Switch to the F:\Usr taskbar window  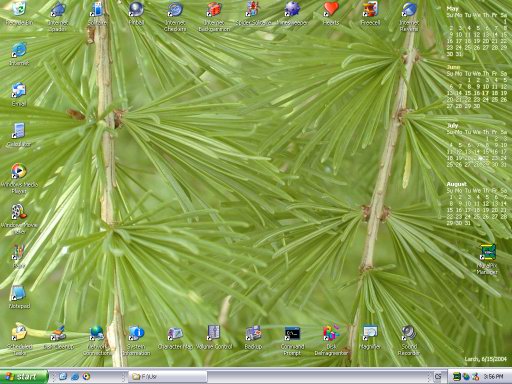pos(168,377)
